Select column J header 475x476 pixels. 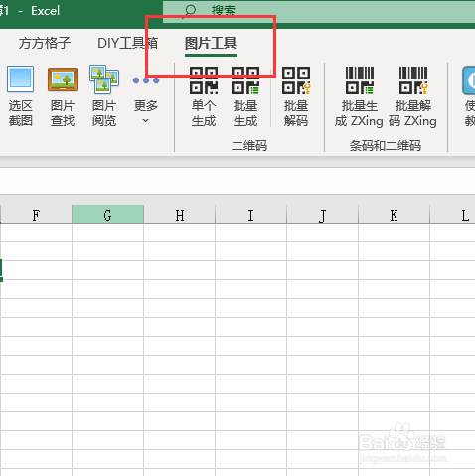(322, 215)
